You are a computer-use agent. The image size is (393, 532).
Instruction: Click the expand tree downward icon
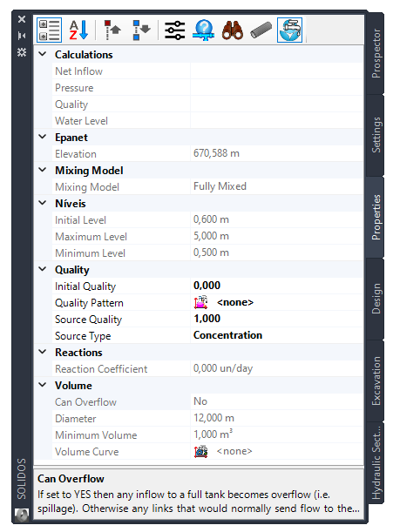(141, 30)
